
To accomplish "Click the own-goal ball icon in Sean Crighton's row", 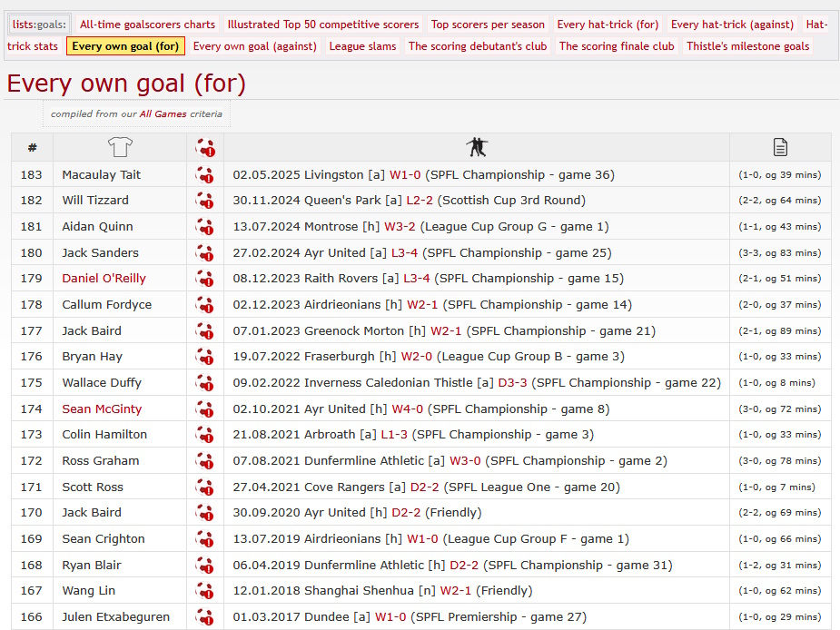I will [x=205, y=539].
